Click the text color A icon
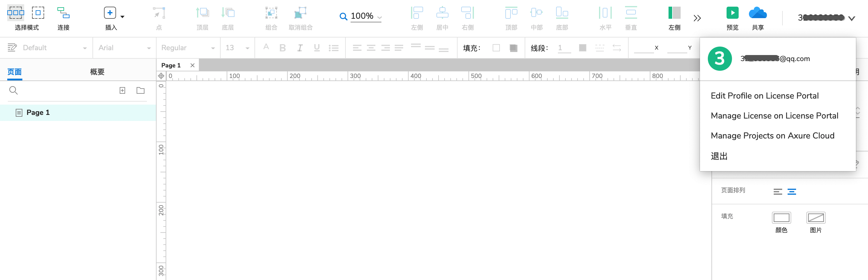The height and width of the screenshot is (280, 868). (x=266, y=47)
